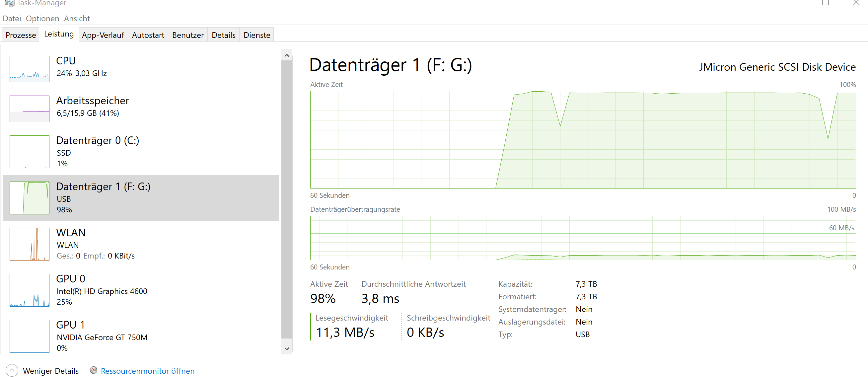Open the Optionen menu
Screen dimensions: 868x377
pos(42,19)
